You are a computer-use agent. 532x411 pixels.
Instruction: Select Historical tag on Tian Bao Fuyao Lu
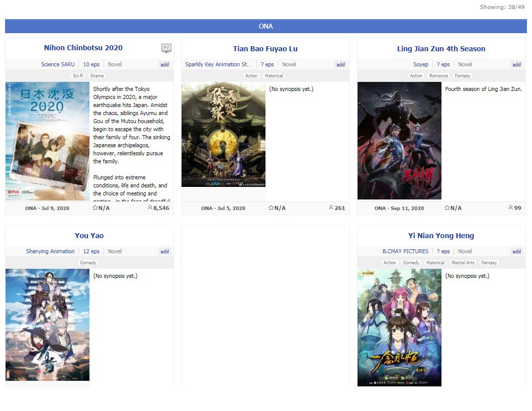(274, 76)
